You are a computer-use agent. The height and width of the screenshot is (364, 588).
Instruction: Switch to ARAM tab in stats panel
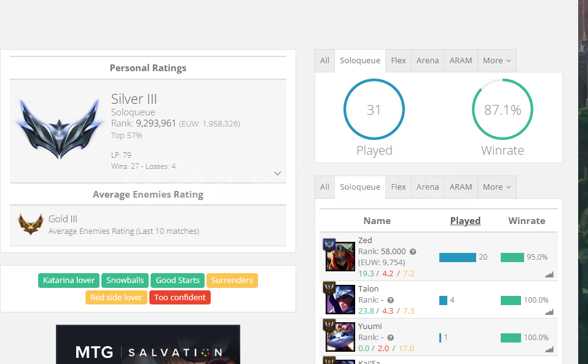pos(461,61)
